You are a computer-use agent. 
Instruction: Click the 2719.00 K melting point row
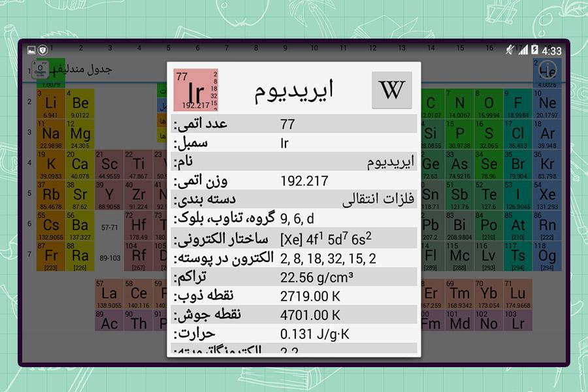(x=294, y=296)
